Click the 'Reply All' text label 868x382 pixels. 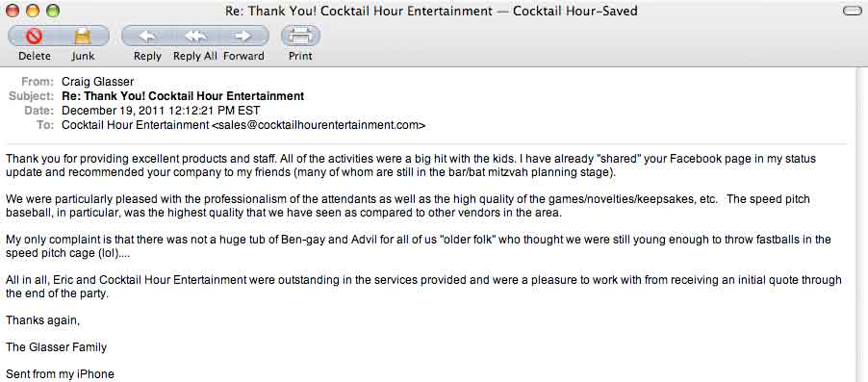click(194, 56)
